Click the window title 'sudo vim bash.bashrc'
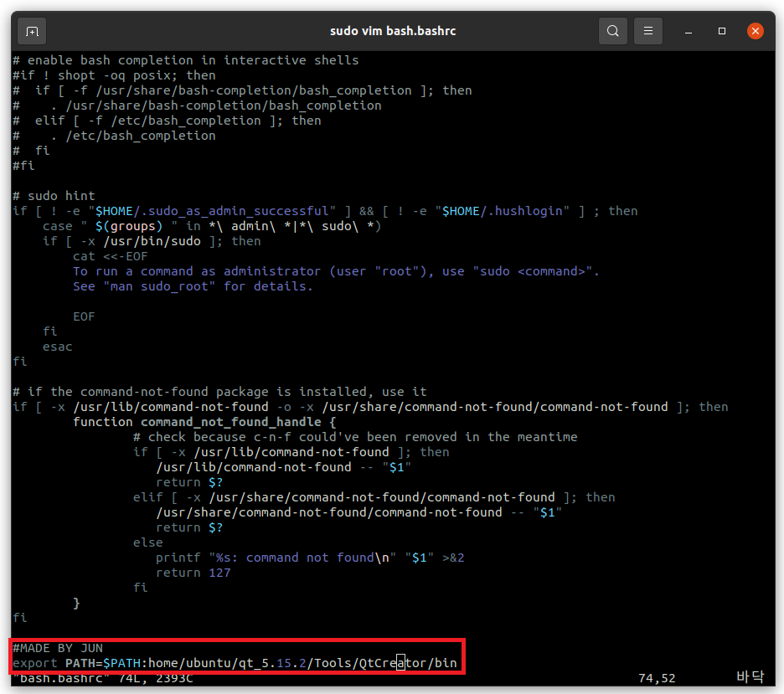This screenshot has width=784, height=694. pos(393,31)
